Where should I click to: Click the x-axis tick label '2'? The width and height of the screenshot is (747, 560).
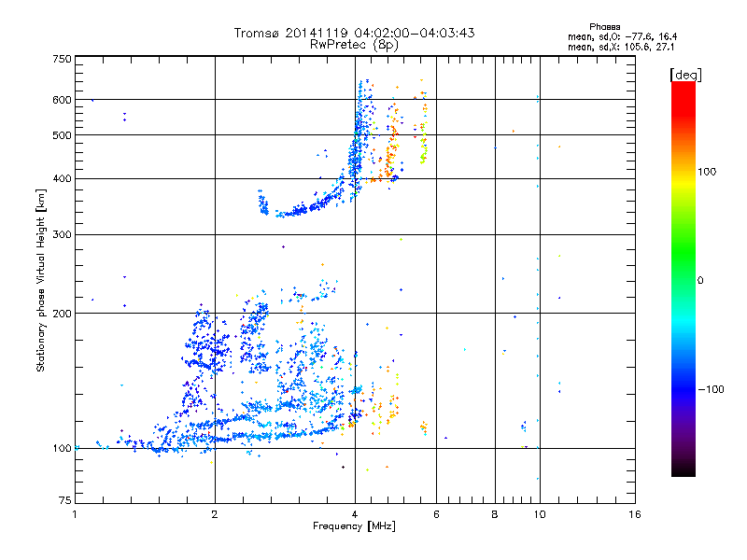coord(215,514)
